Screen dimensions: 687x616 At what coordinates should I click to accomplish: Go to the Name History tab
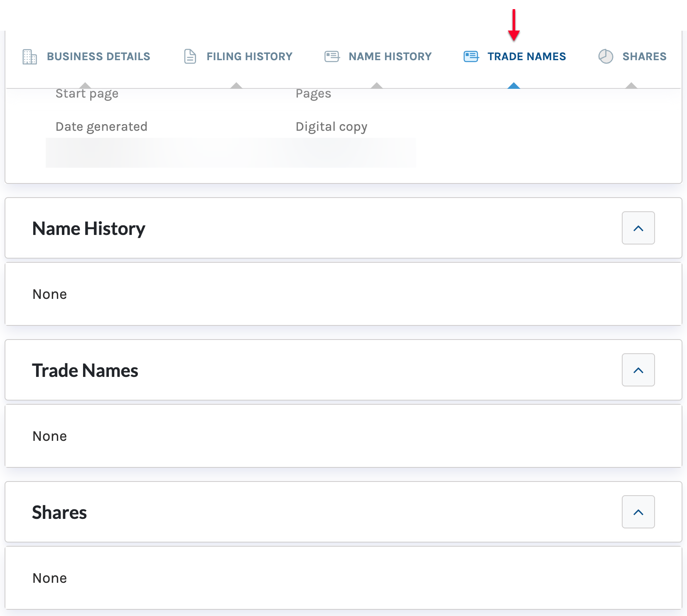tap(390, 56)
